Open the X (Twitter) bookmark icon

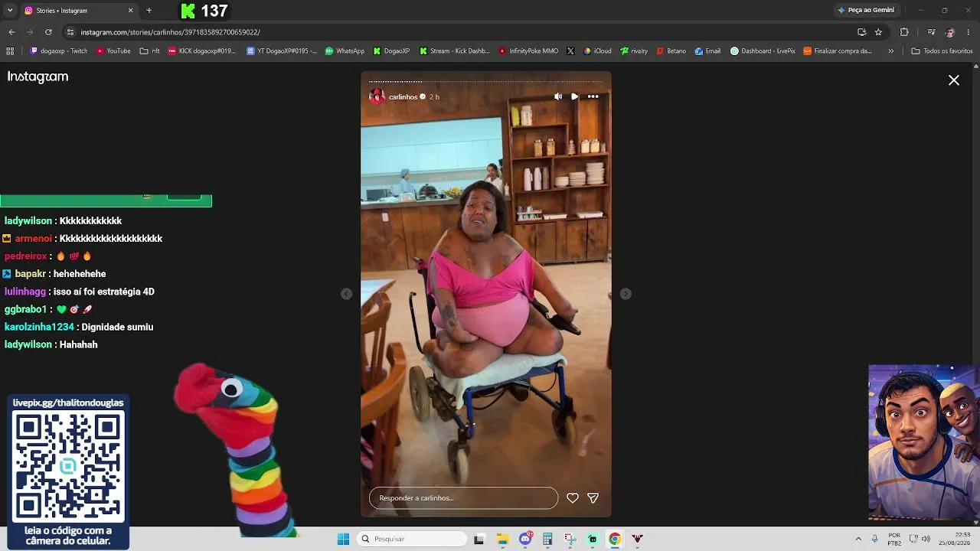point(570,51)
